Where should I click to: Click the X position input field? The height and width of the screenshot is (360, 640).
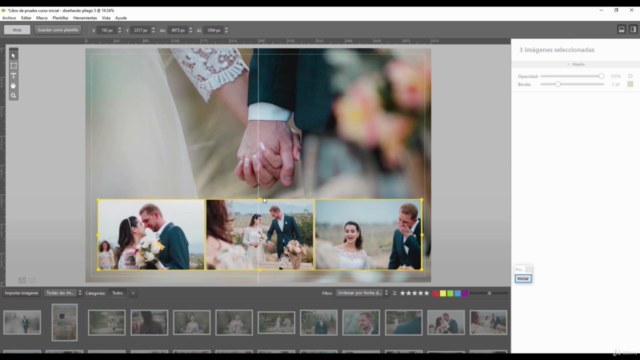[107, 30]
